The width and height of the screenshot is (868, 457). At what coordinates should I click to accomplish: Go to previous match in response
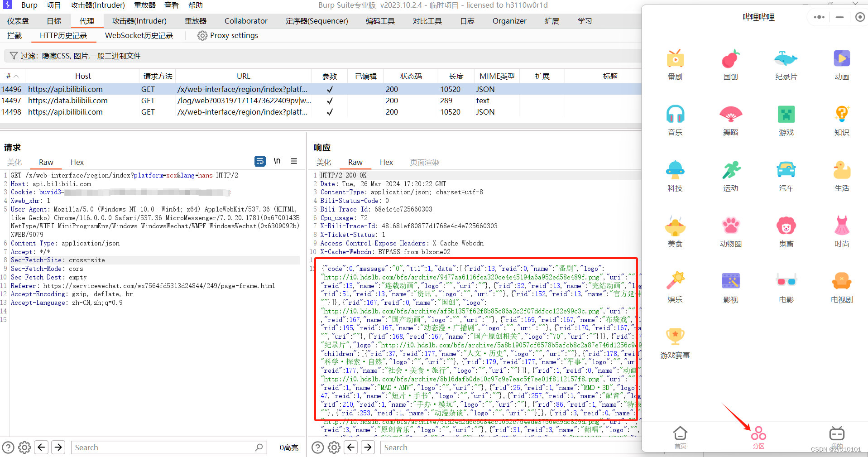(351, 447)
